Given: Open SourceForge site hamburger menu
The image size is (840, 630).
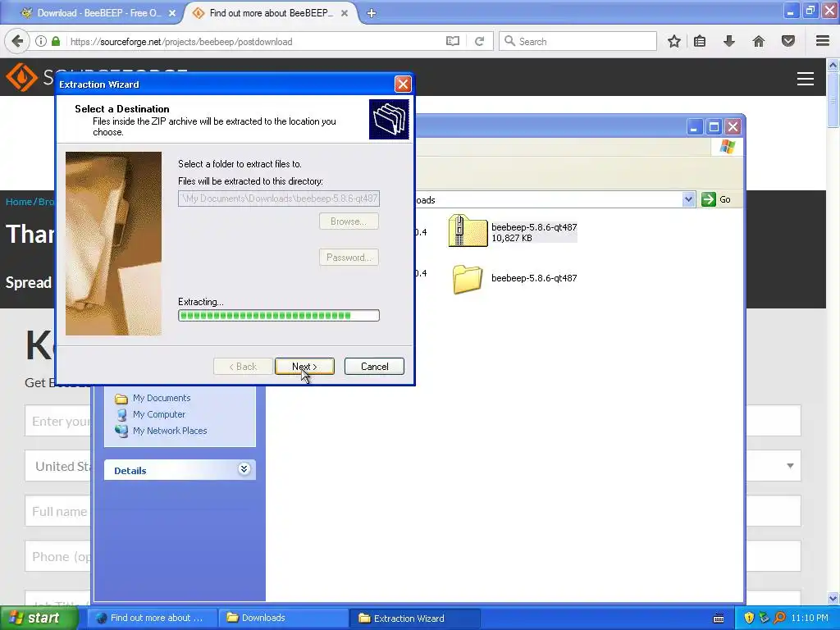Looking at the screenshot, I should click(806, 79).
